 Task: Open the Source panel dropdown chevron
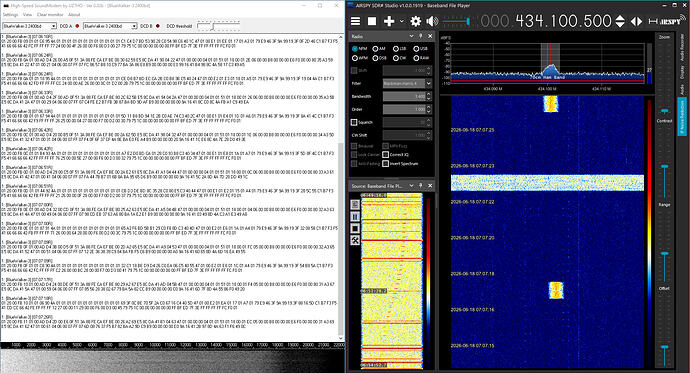pos(411,186)
